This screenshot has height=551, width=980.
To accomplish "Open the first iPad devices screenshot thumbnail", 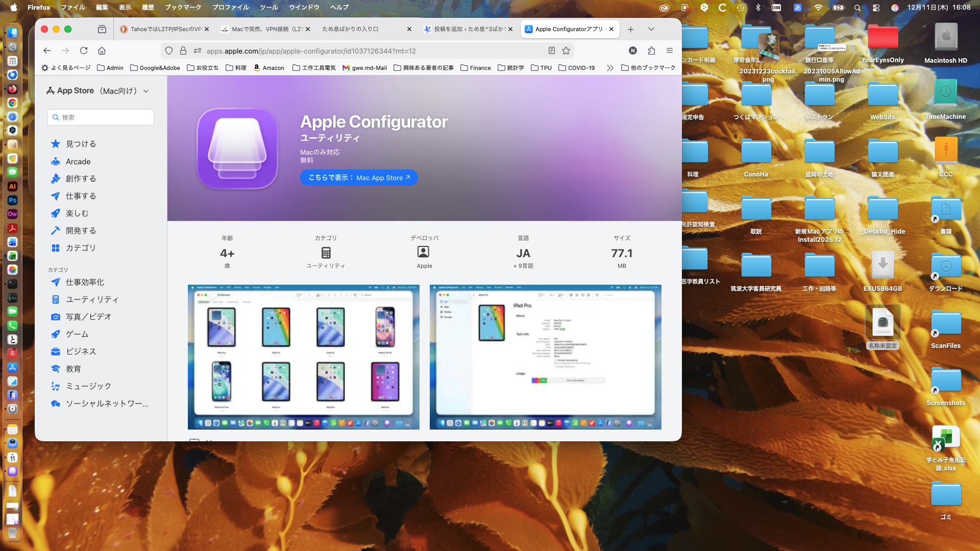I will click(303, 357).
